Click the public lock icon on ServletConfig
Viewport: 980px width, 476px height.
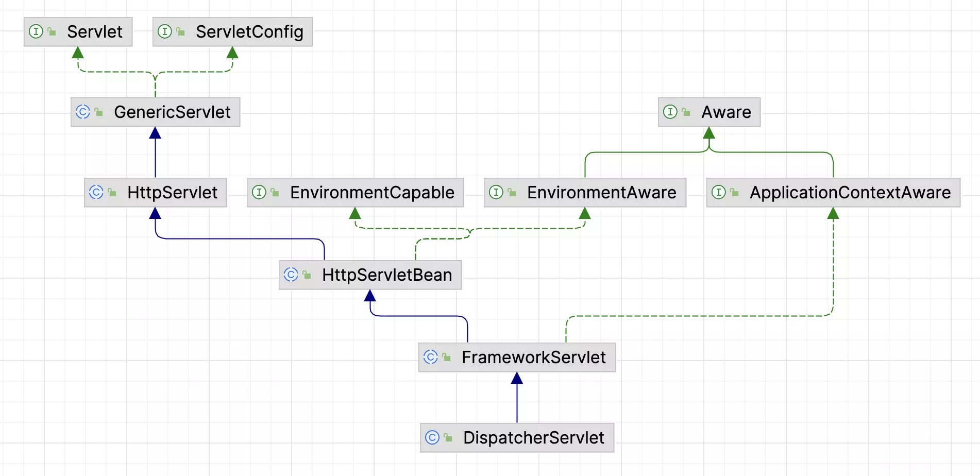(180, 31)
